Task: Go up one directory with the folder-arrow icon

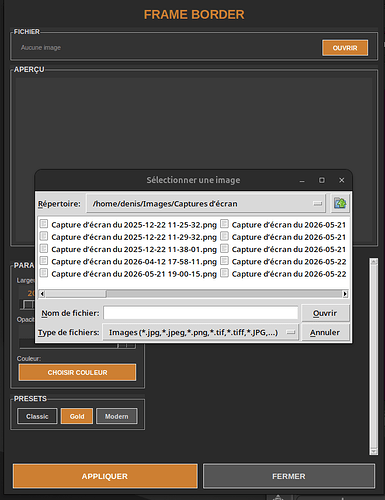Action: pyautogui.click(x=340, y=203)
